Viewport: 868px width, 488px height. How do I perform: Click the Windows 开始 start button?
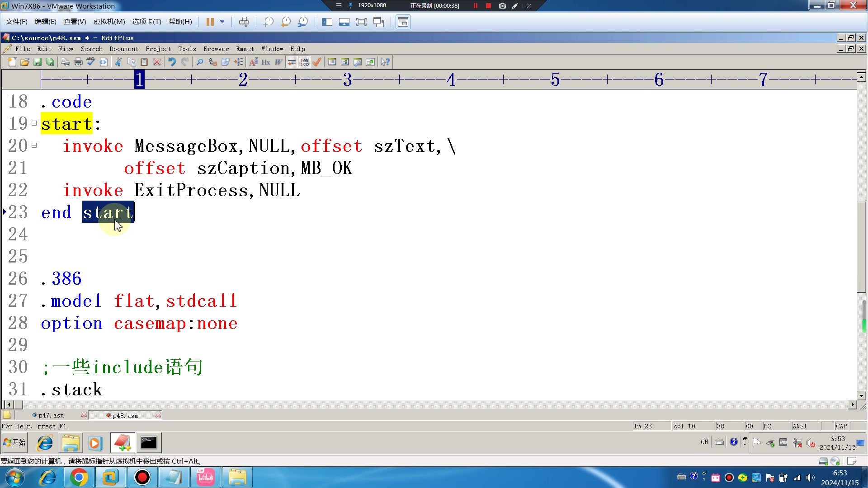(14, 442)
